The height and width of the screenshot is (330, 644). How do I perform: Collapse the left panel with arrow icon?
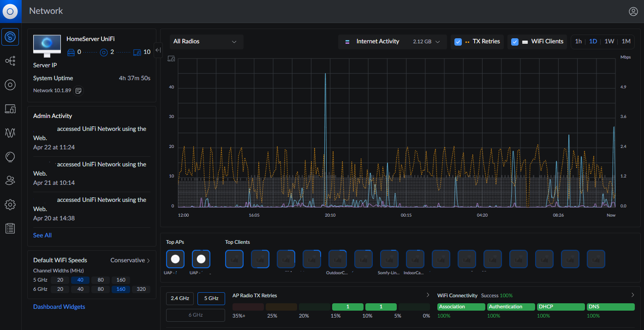coord(158,50)
